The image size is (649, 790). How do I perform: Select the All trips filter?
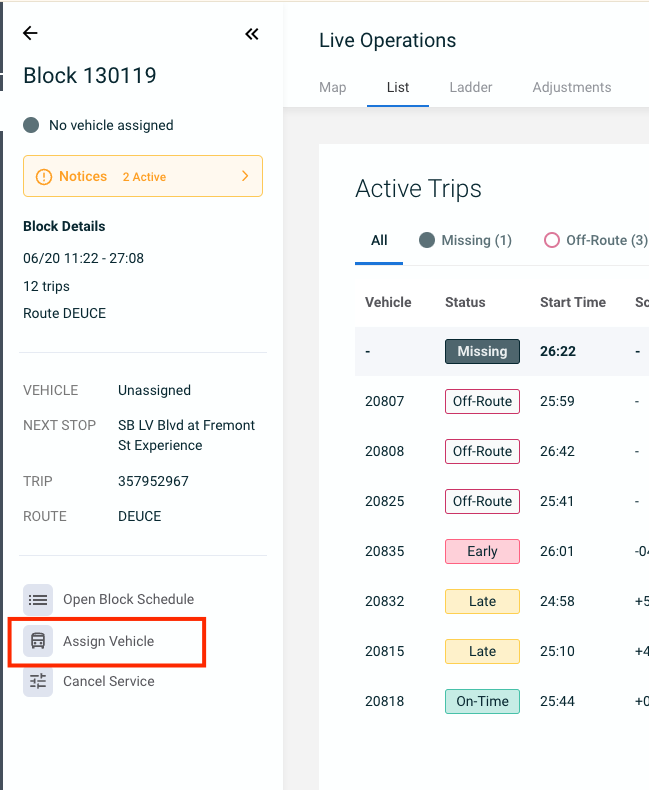click(379, 240)
